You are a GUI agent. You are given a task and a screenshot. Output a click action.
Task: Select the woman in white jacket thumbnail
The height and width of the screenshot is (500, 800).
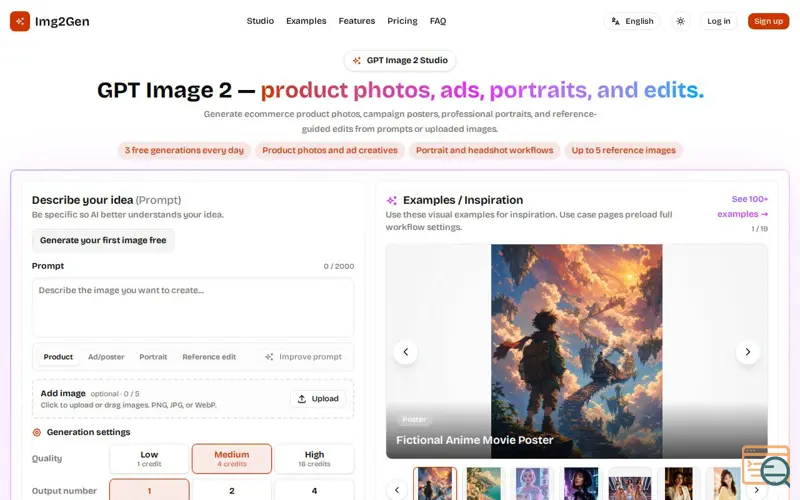[679, 483]
